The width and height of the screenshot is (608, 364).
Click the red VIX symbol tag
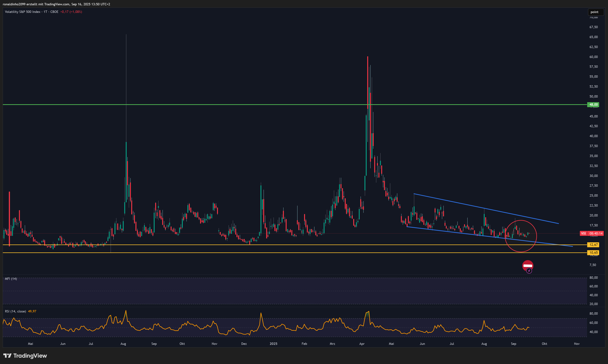pyautogui.click(x=584, y=233)
